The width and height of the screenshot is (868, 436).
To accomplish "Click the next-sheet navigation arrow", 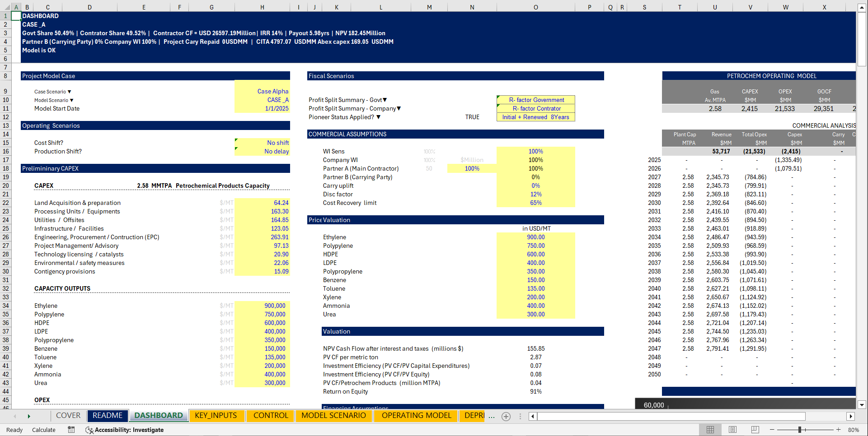I will [28, 416].
